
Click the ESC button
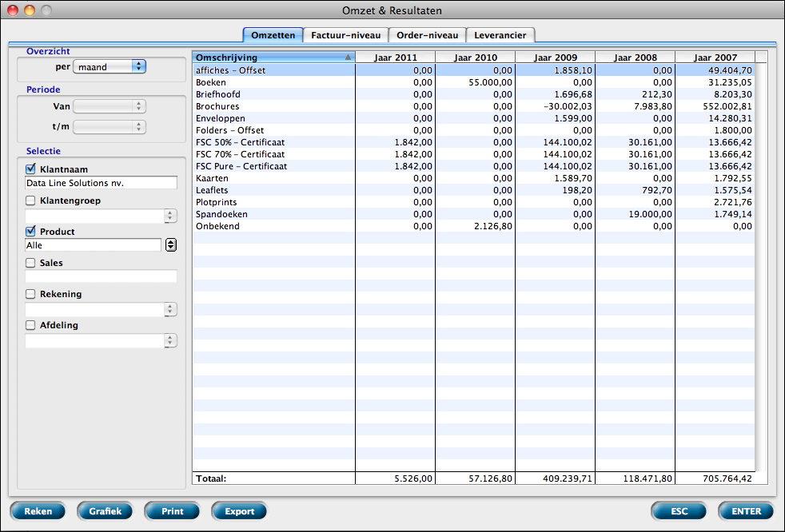tap(679, 511)
